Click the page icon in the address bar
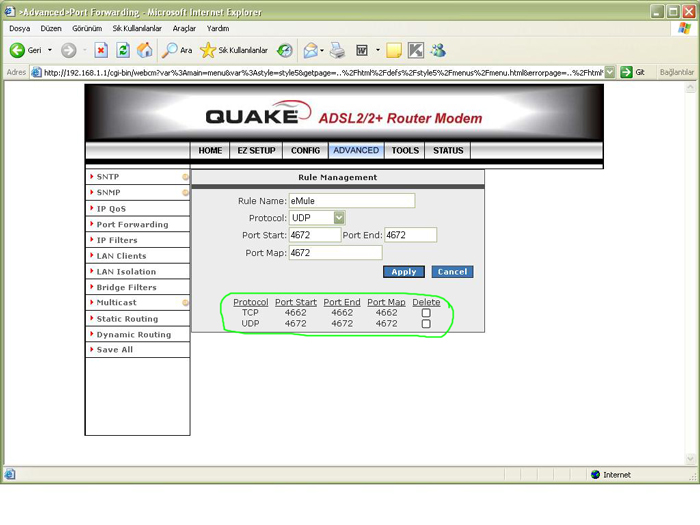Viewport: 700px width, 525px height. click(36, 72)
